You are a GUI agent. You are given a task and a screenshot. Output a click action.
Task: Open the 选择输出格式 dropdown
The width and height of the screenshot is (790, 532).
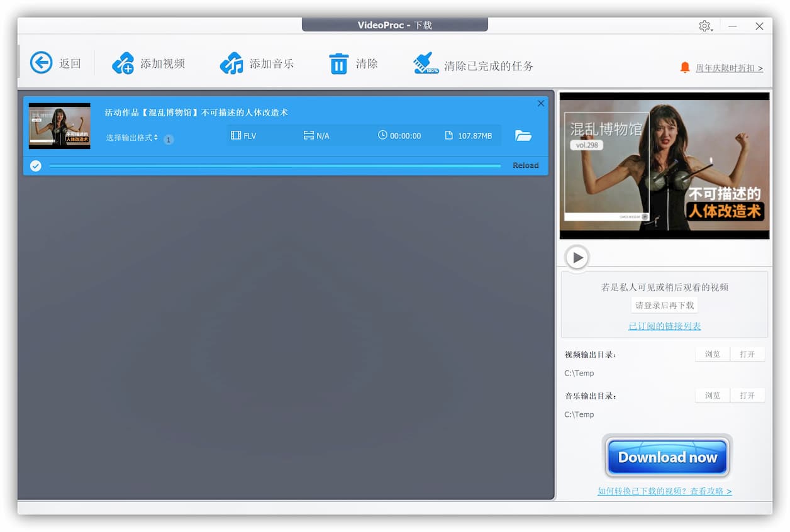pos(132,137)
